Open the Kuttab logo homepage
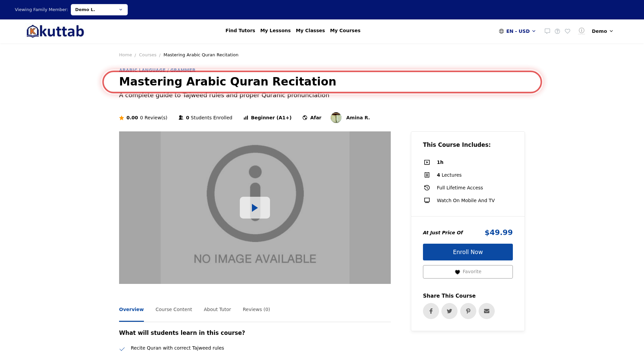 [x=55, y=31]
